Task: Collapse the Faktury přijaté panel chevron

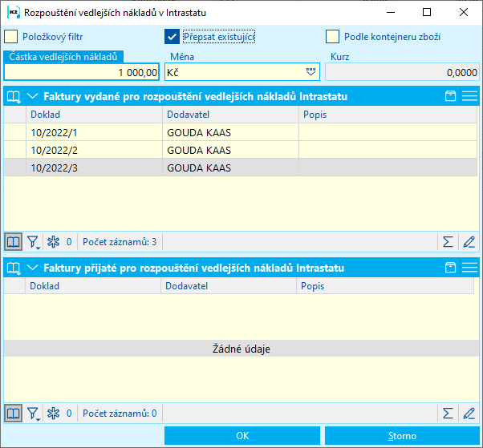Action: point(33,268)
